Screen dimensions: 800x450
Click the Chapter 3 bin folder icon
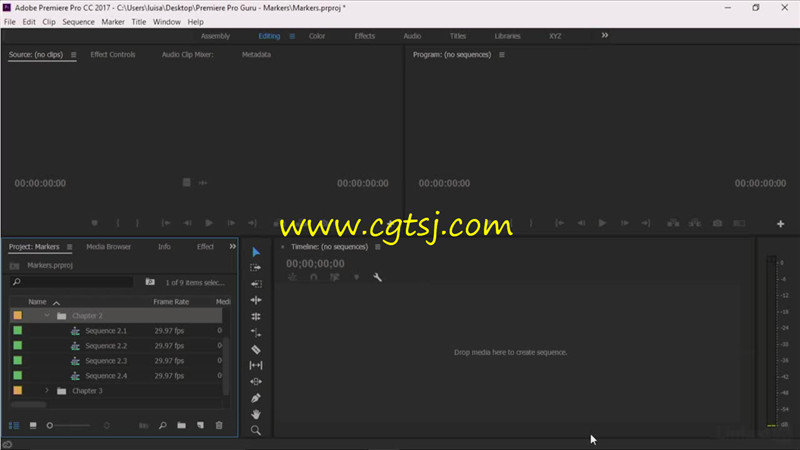click(62, 391)
